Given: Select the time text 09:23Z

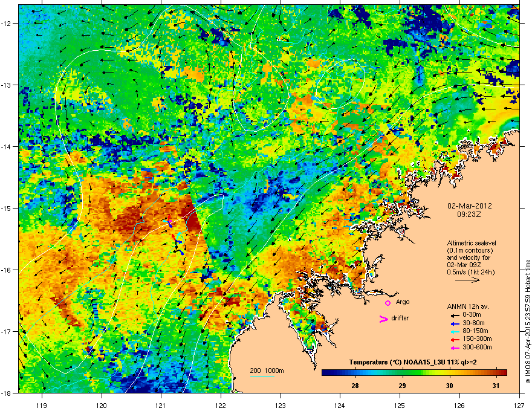Looking at the screenshot, I should [x=469, y=215].
